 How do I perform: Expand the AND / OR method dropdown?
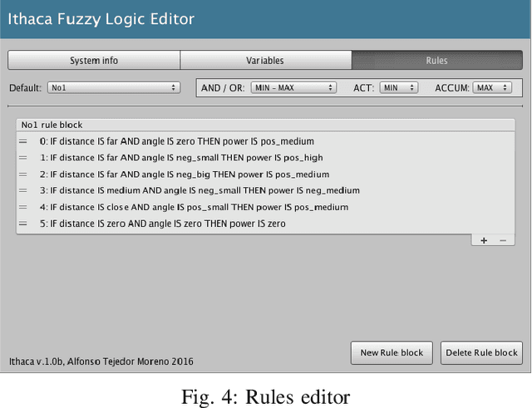293,87
